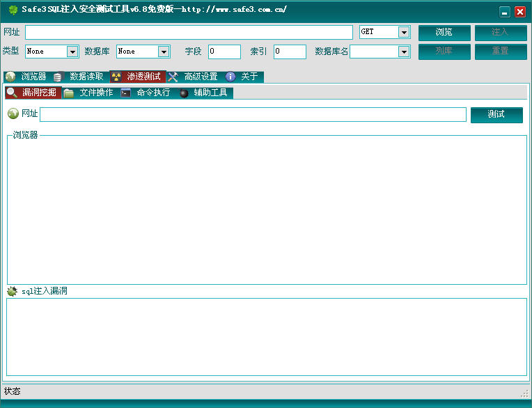Click the 索引 number field
Screen dimensions: 532x408
click(290, 52)
